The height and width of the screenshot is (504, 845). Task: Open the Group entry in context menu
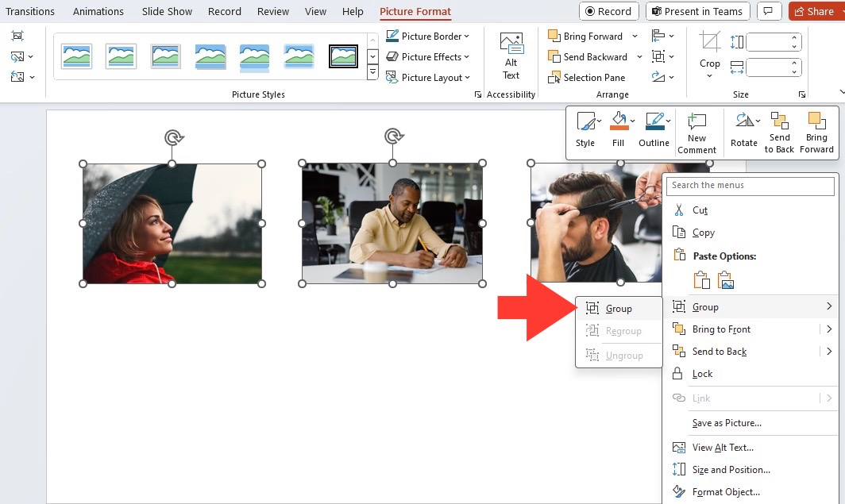pyautogui.click(x=750, y=306)
